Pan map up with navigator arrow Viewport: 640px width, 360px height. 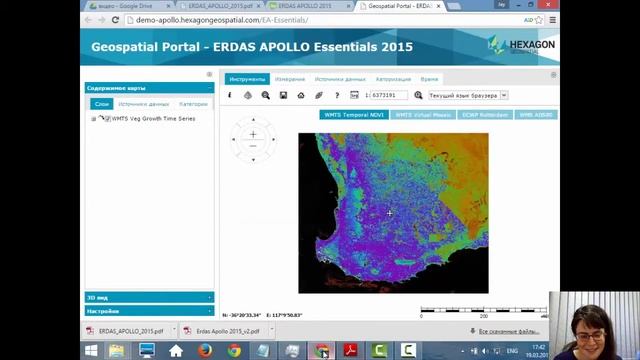click(253, 120)
